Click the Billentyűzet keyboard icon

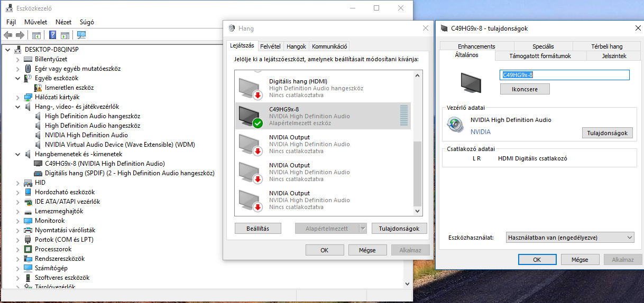coord(29,59)
